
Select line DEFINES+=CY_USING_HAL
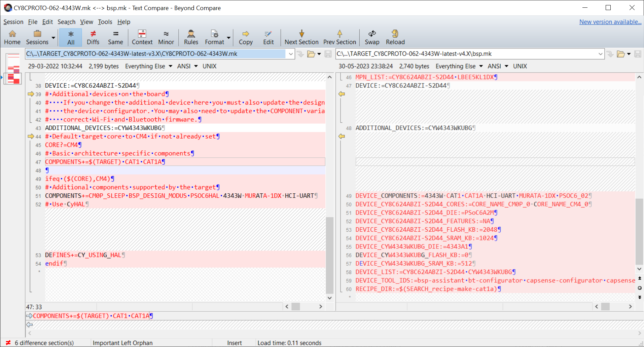(185, 255)
